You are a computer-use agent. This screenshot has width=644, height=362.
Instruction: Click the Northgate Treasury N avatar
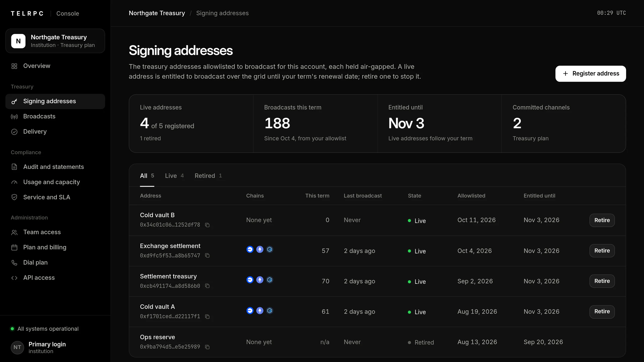(x=18, y=41)
